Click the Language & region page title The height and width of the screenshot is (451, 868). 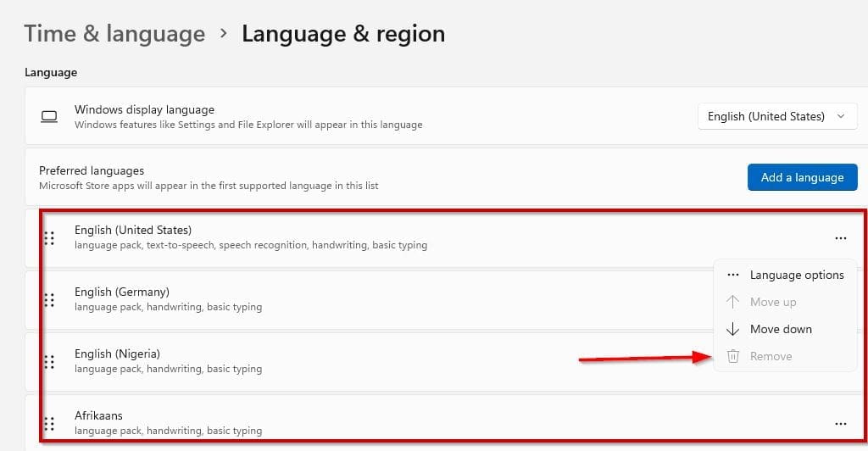pos(342,34)
